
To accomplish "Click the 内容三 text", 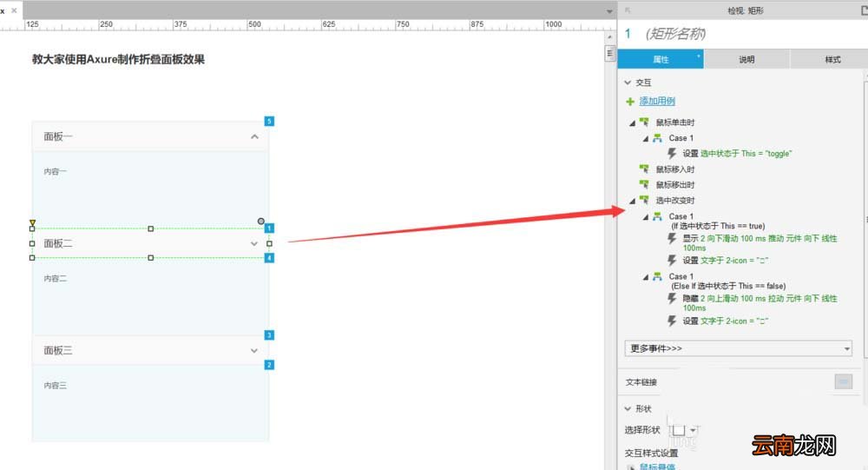I will 55,386.
